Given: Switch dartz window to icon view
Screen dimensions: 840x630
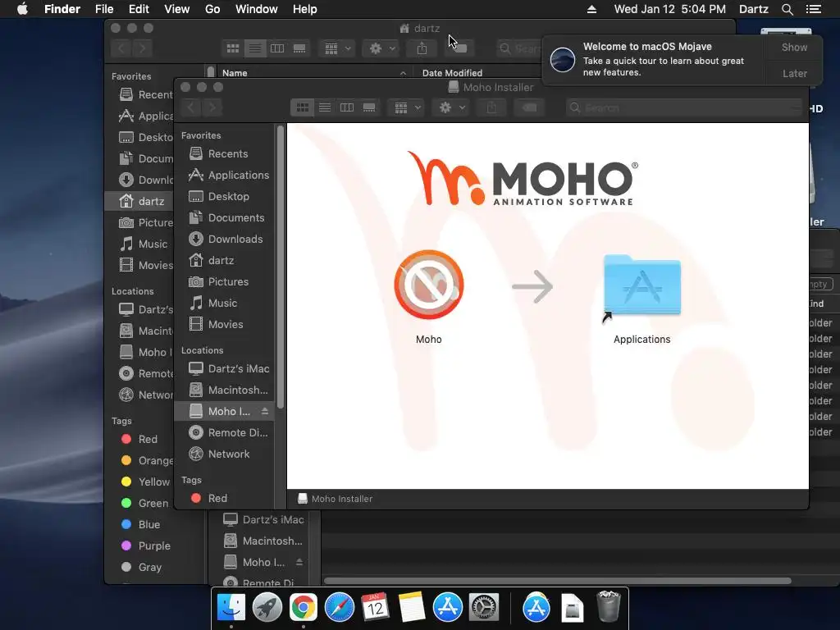Looking at the screenshot, I should (x=233, y=48).
